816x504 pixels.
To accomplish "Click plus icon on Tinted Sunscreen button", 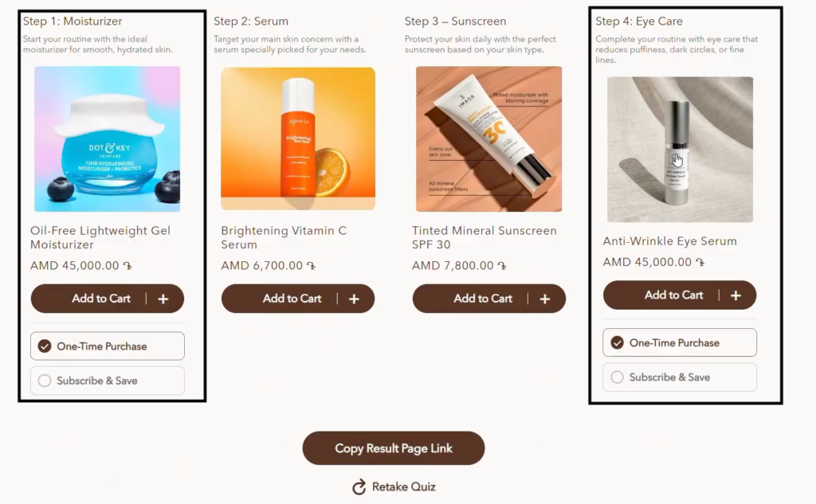I will click(545, 299).
